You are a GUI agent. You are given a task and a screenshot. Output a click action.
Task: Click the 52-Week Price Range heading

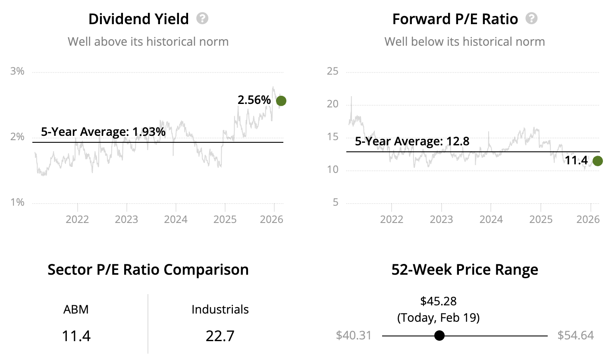464,270
